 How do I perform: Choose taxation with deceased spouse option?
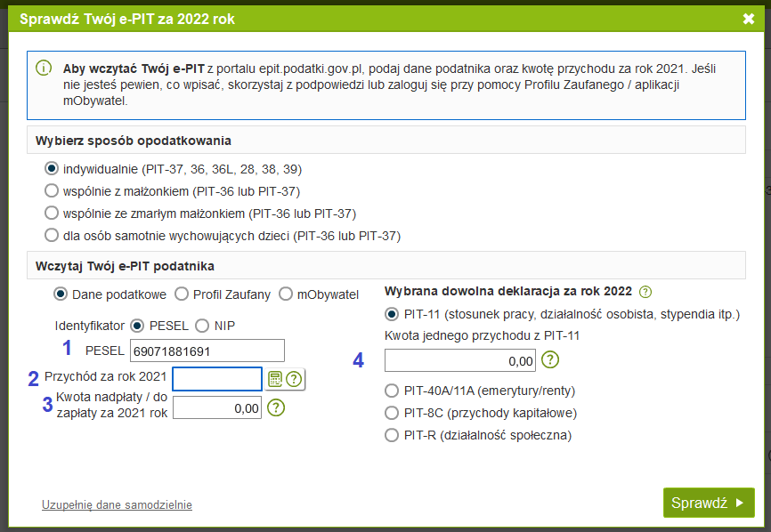pos(52,214)
